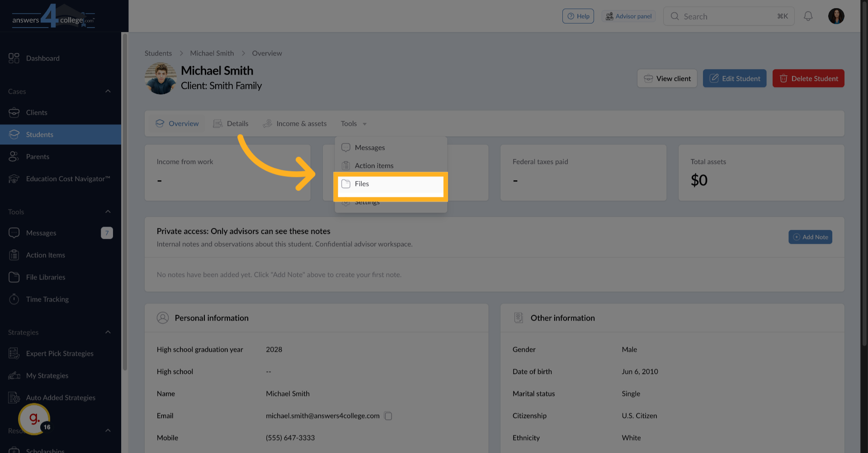Open the Messages sidebar item with 7 unread
868x453 pixels.
pyautogui.click(x=41, y=233)
